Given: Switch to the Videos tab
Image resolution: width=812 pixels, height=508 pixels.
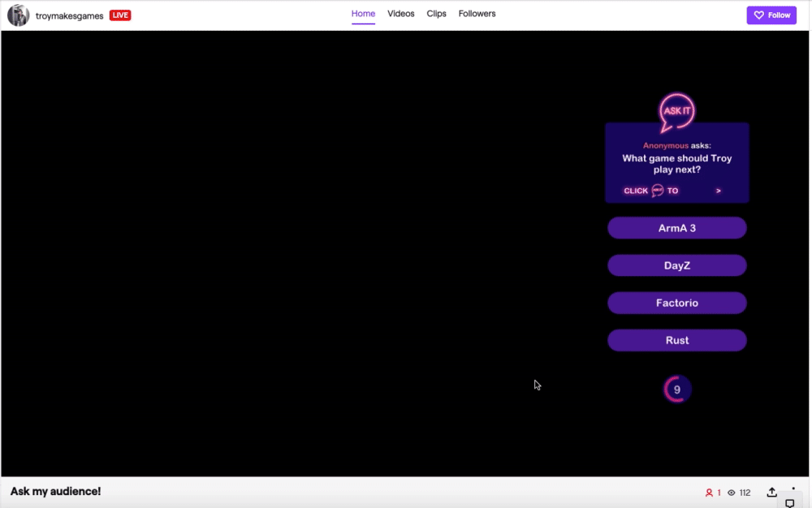Looking at the screenshot, I should [x=401, y=14].
